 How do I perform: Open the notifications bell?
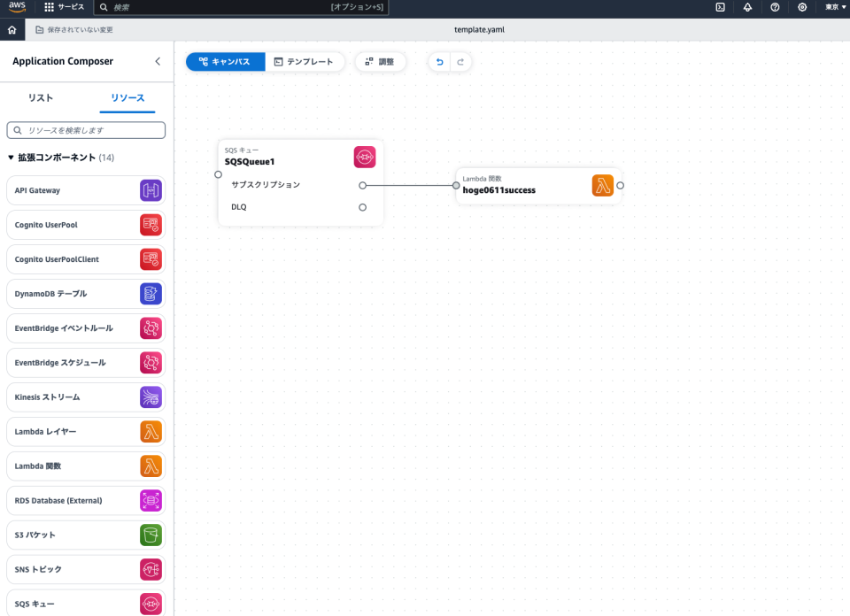(x=747, y=8)
